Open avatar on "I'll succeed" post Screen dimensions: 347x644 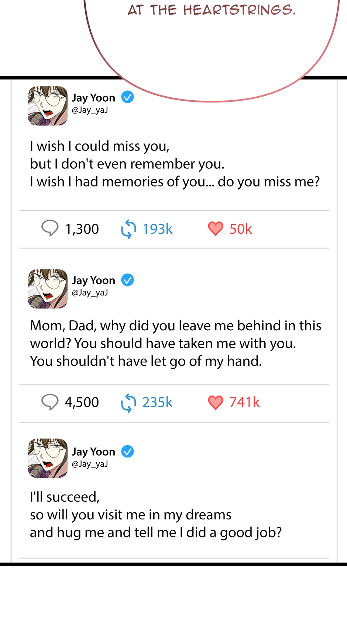48,458
